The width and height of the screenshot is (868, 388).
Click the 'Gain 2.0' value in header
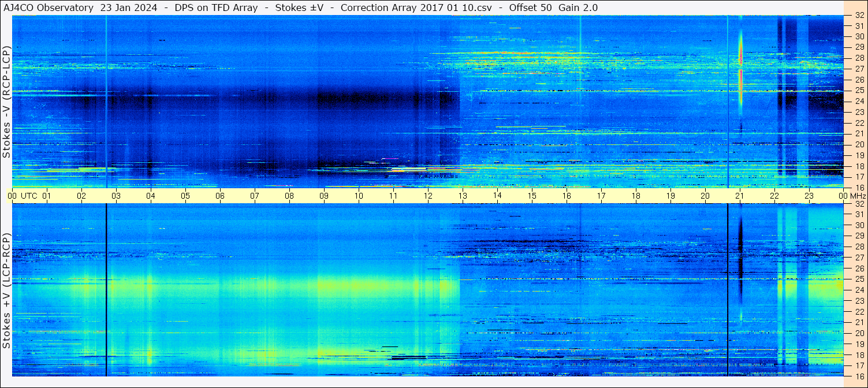(578, 8)
